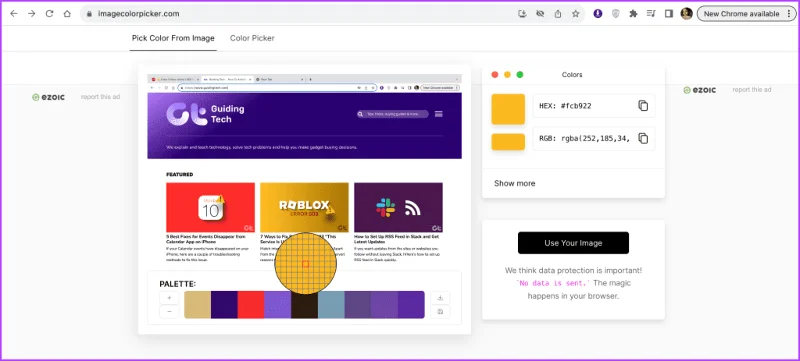Toggle the Chrome side panel icon
The image size is (800, 361).
tap(669, 14)
